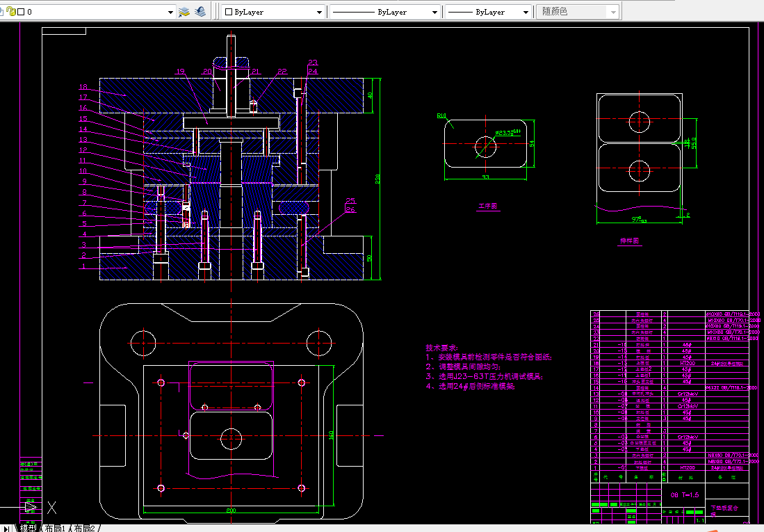Open the 随颜色 plot style dropdown

tap(613, 13)
